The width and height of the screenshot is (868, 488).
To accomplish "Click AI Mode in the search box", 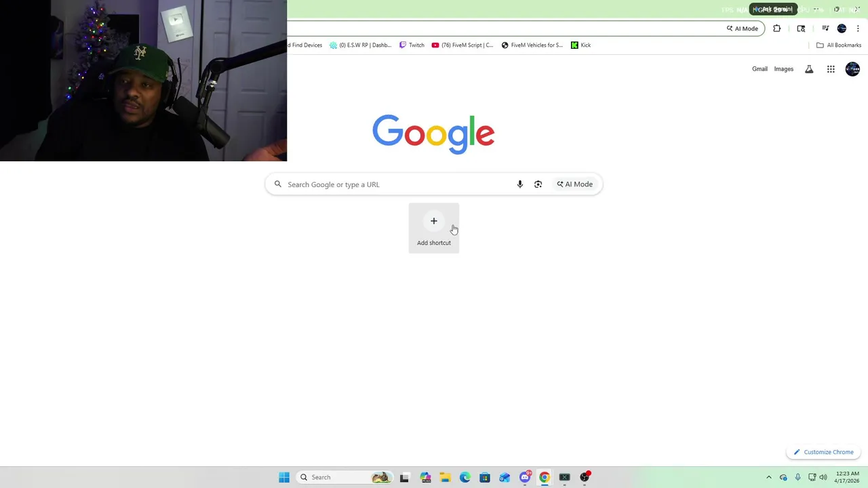I will pos(575,184).
